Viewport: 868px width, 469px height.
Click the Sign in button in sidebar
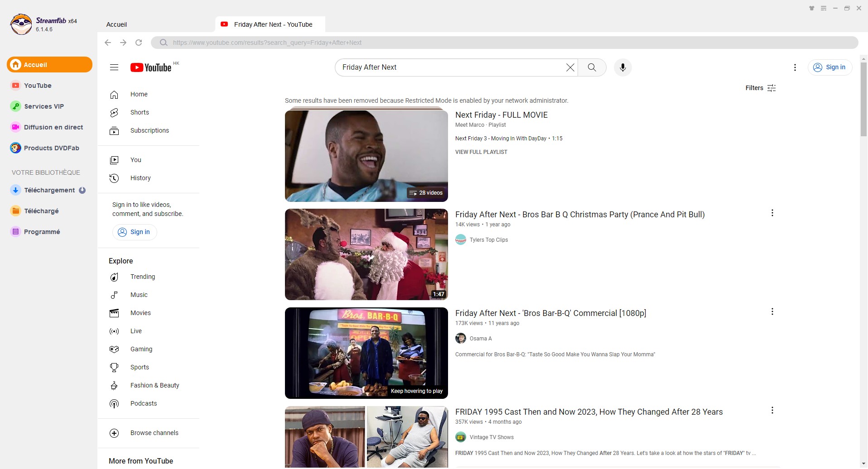click(x=135, y=232)
